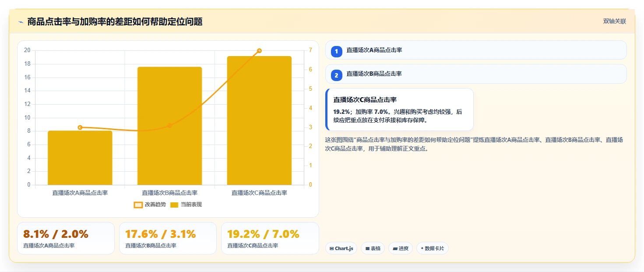Click the x-axis label 直播场次B商品点击率
The height and width of the screenshot is (272, 644).
click(170, 193)
